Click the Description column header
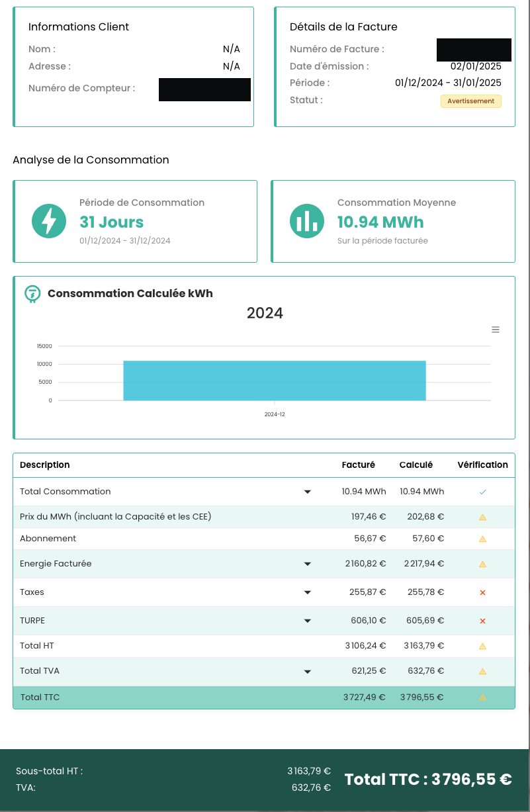 pyautogui.click(x=45, y=465)
